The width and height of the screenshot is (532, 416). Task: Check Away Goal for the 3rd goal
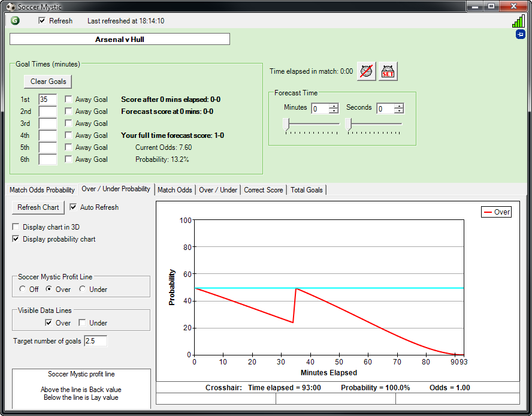pyautogui.click(x=68, y=123)
